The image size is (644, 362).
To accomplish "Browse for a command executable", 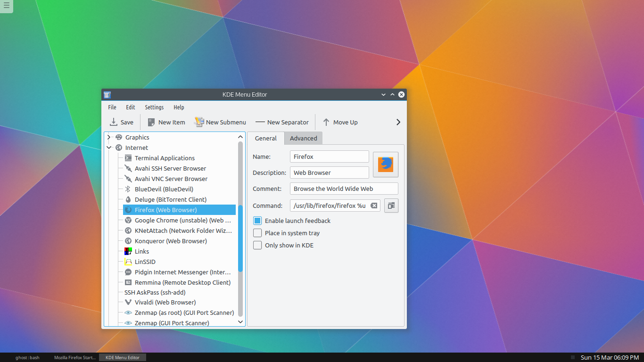I will 391,206.
